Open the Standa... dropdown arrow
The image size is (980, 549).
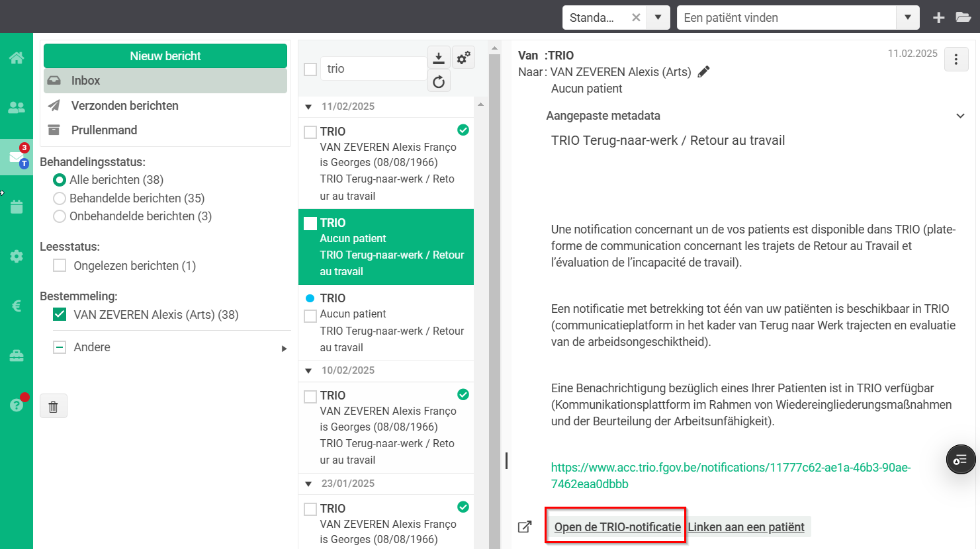coord(658,18)
